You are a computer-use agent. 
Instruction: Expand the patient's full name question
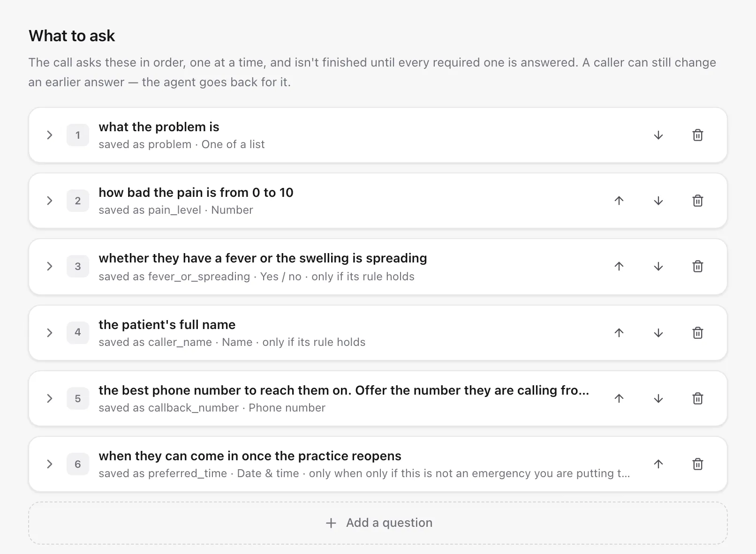click(x=50, y=333)
